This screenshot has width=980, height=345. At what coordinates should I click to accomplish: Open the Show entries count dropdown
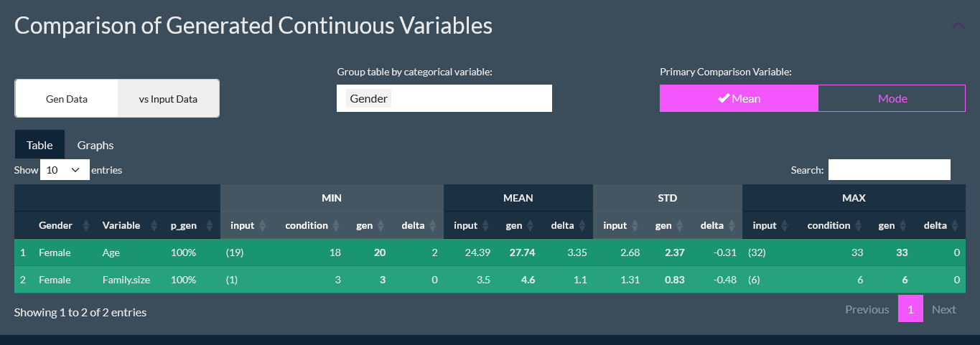(x=65, y=170)
